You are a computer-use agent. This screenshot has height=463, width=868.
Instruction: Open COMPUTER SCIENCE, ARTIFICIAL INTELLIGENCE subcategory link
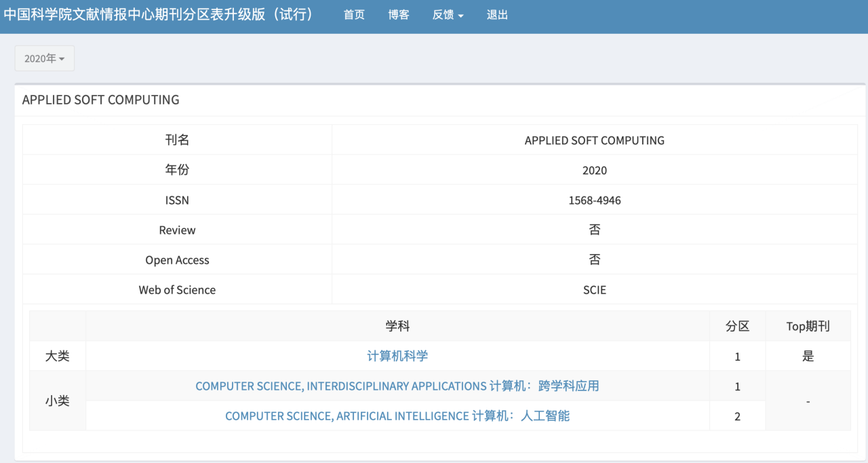point(397,416)
